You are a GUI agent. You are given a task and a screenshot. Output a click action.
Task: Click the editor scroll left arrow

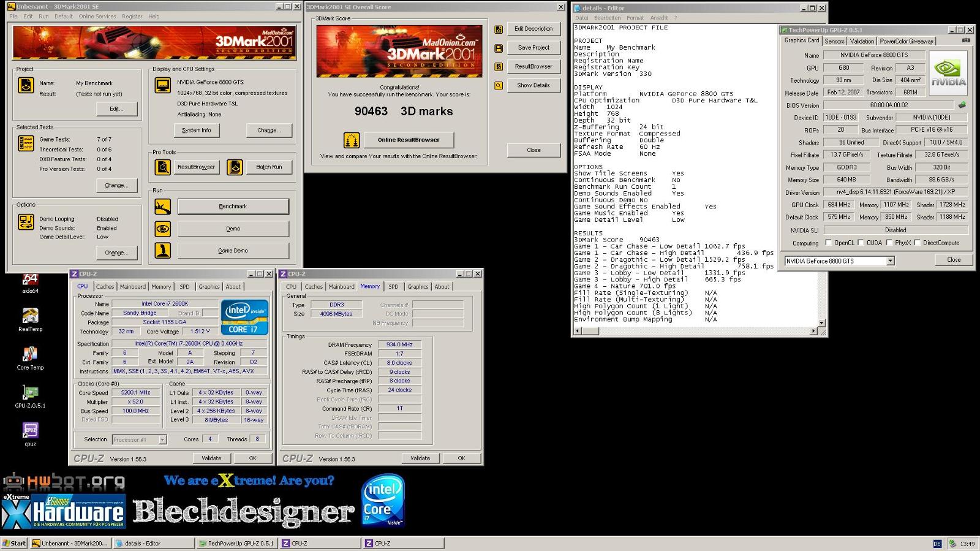click(x=578, y=331)
